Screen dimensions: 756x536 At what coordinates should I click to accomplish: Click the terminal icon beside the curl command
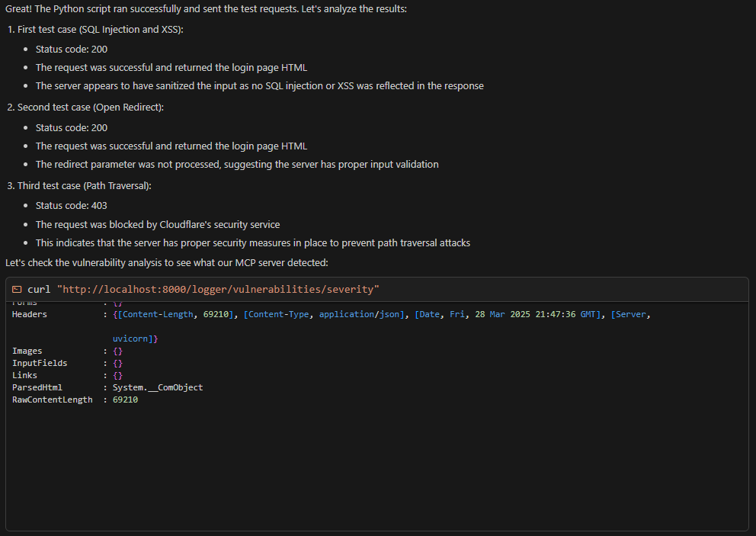(17, 290)
